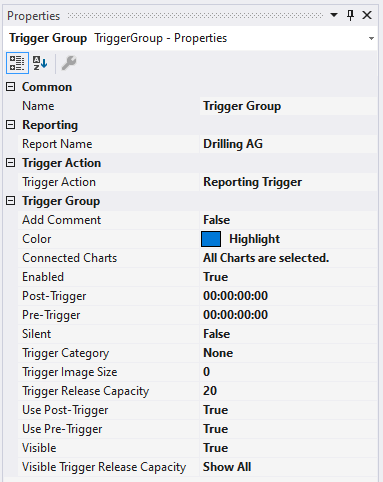This screenshot has height=482, width=383.
Task: Select the Silent value False
Action: (x=217, y=334)
